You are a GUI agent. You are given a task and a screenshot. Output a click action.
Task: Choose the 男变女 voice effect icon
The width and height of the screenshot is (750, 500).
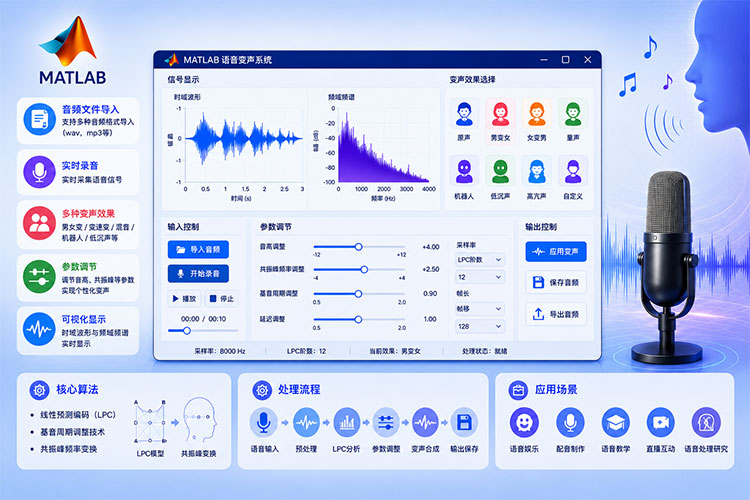500,114
